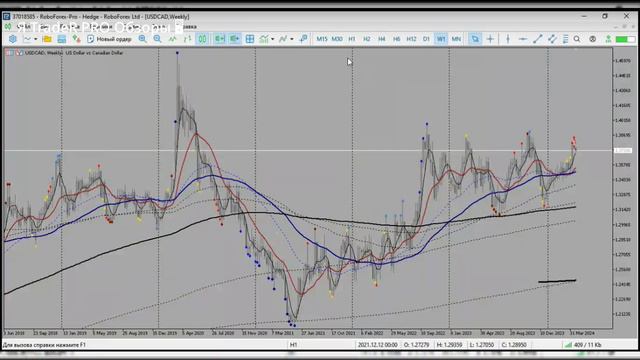Click the green connection status bar
Screen dimensions: 640x360
click(x=625, y=39)
